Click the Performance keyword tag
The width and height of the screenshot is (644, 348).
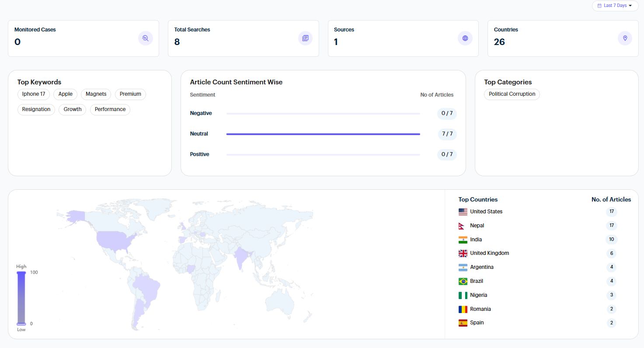coord(110,109)
